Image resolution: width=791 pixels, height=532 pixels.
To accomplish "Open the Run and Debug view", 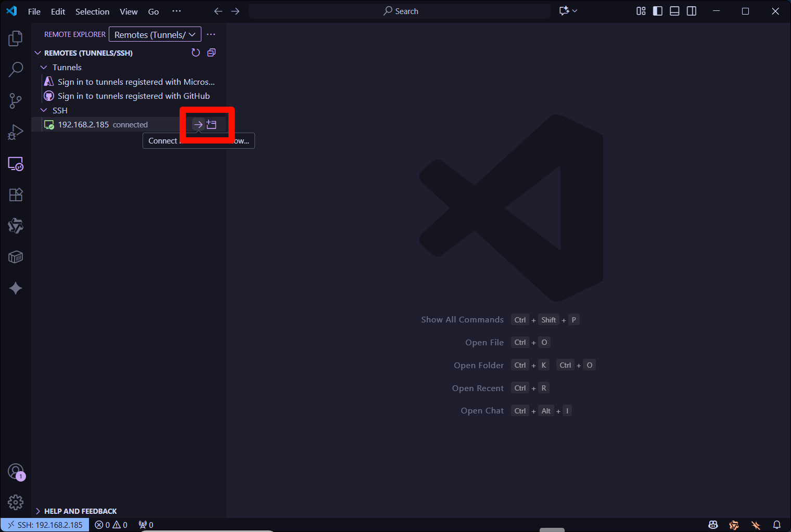I will point(16,132).
